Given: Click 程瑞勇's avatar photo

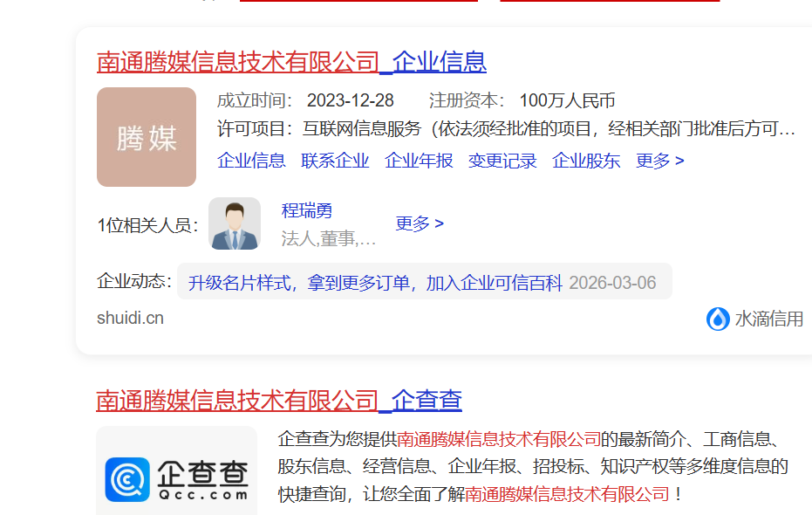Looking at the screenshot, I should coord(234,224).
